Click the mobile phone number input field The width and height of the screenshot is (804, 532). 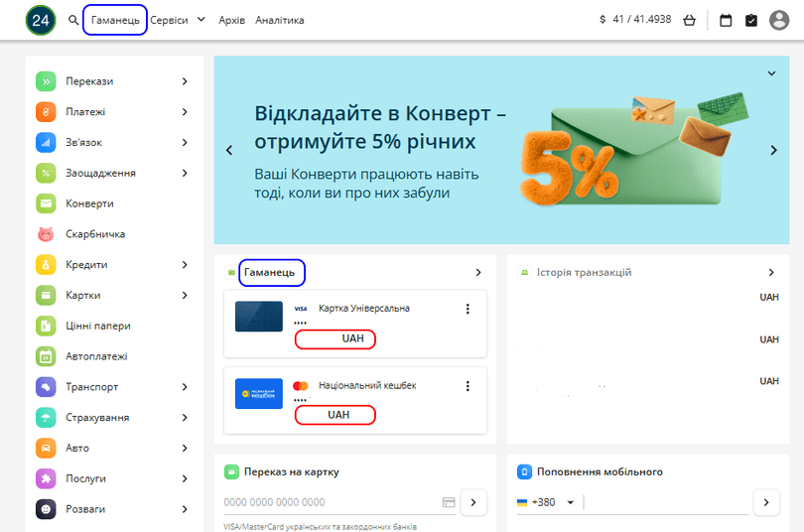click(666, 503)
